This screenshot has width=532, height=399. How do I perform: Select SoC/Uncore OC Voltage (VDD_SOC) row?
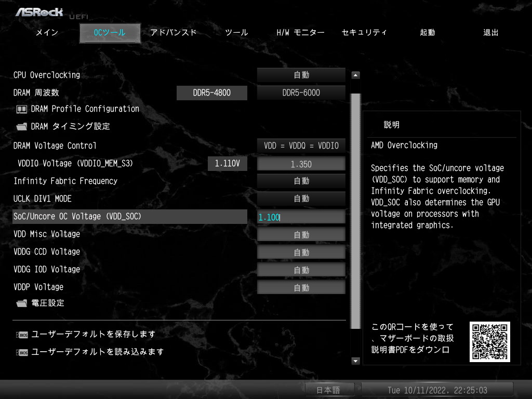coord(129,217)
